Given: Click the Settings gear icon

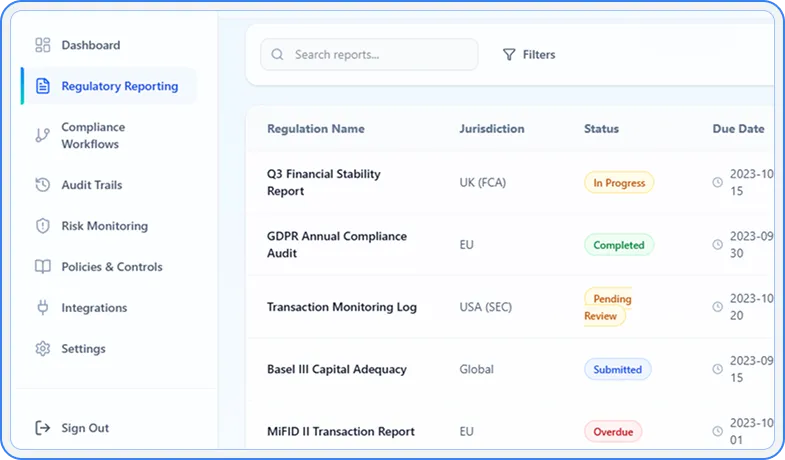Looking at the screenshot, I should tap(42, 349).
